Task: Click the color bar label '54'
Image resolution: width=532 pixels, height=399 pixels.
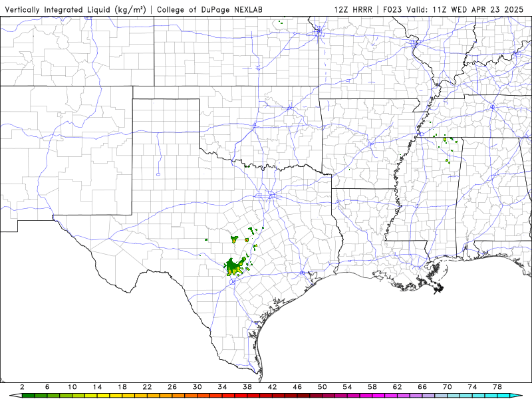Action: [x=347, y=387]
